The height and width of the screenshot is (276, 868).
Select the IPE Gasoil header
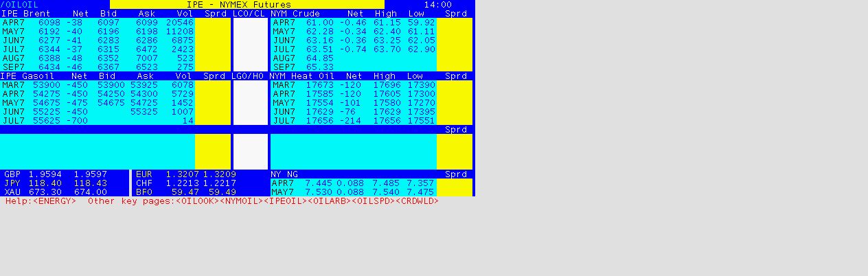[26, 76]
